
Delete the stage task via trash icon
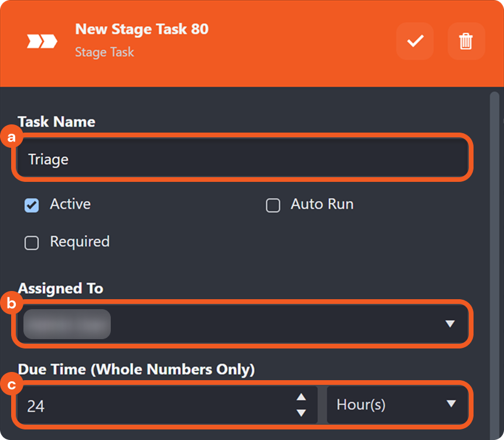point(466,41)
